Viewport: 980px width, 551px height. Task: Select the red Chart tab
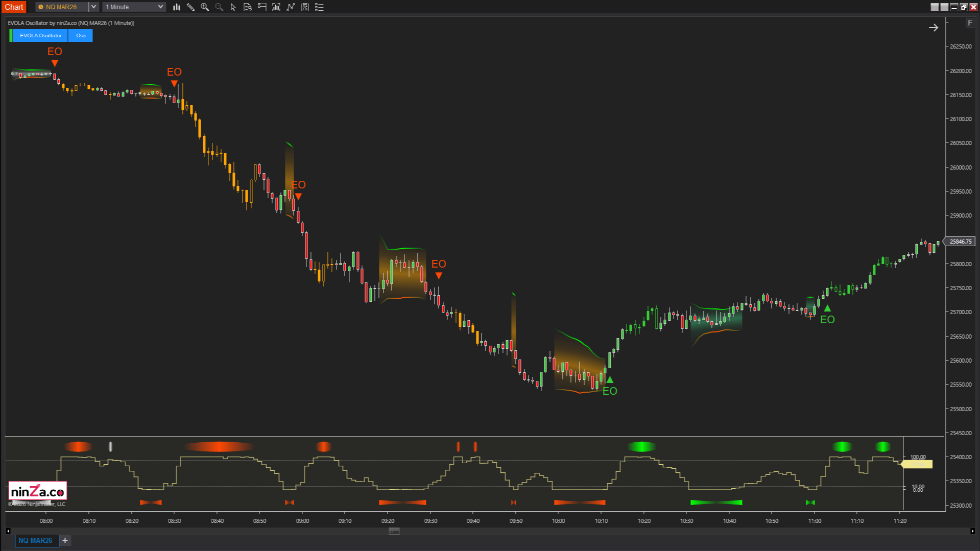(14, 7)
